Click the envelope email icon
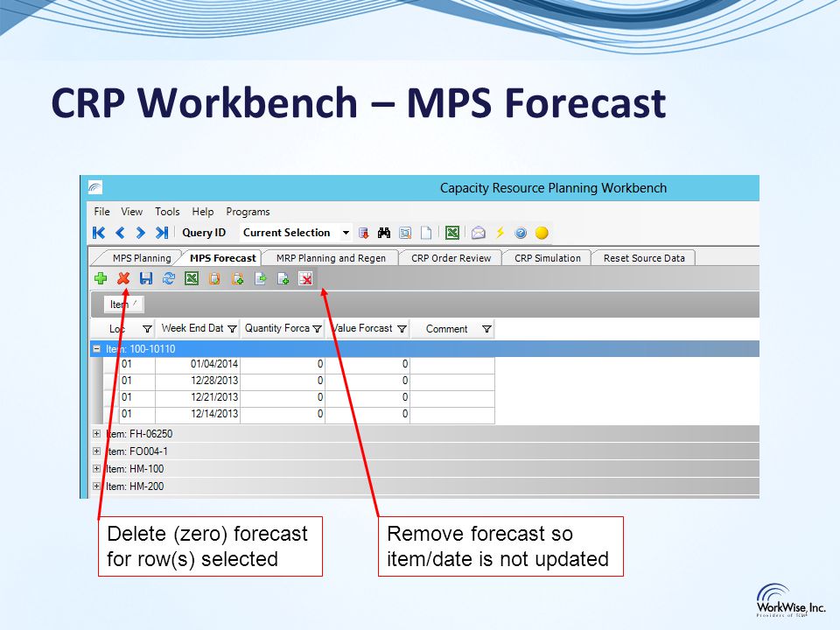The height and width of the screenshot is (630, 840). 479,233
